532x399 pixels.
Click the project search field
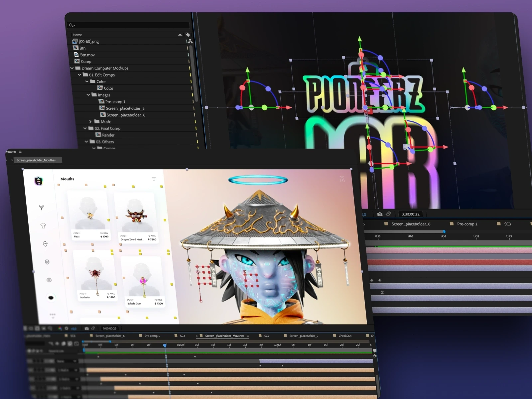coord(128,25)
